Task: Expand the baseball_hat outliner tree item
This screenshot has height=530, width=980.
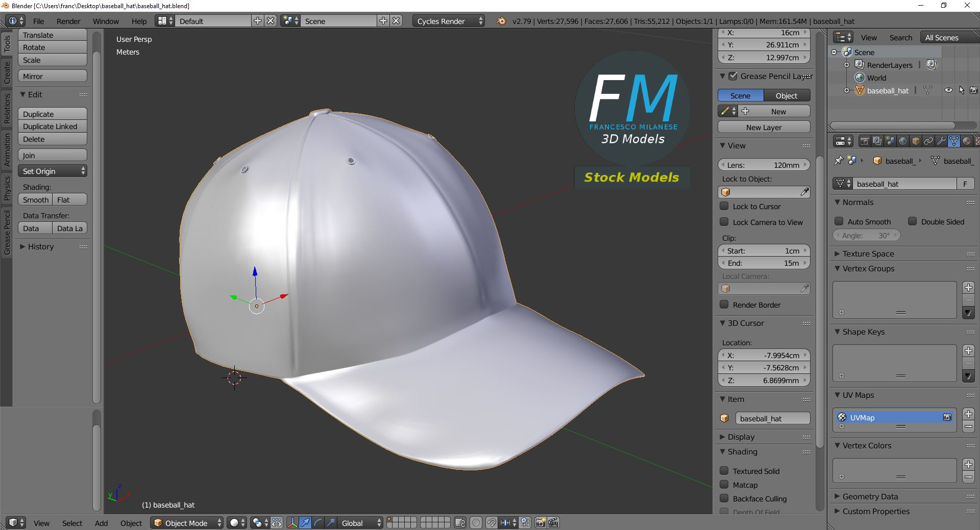Action: [x=847, y=90]
